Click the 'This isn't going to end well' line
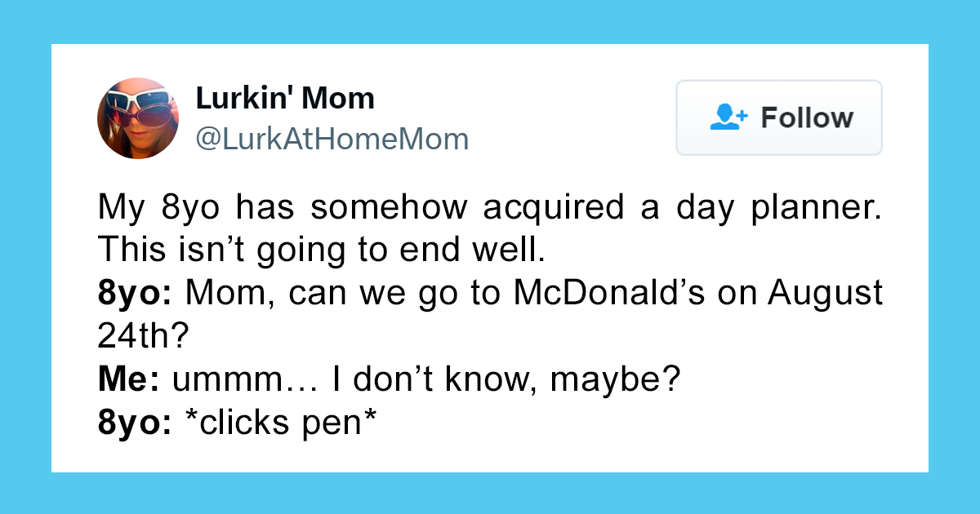 tap(320, 250)
